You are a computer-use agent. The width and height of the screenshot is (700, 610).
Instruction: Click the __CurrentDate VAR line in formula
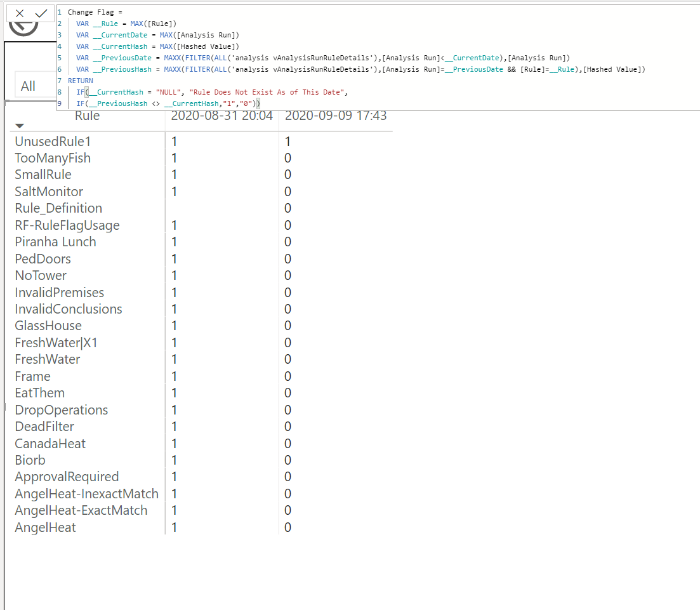coord(157,35)
